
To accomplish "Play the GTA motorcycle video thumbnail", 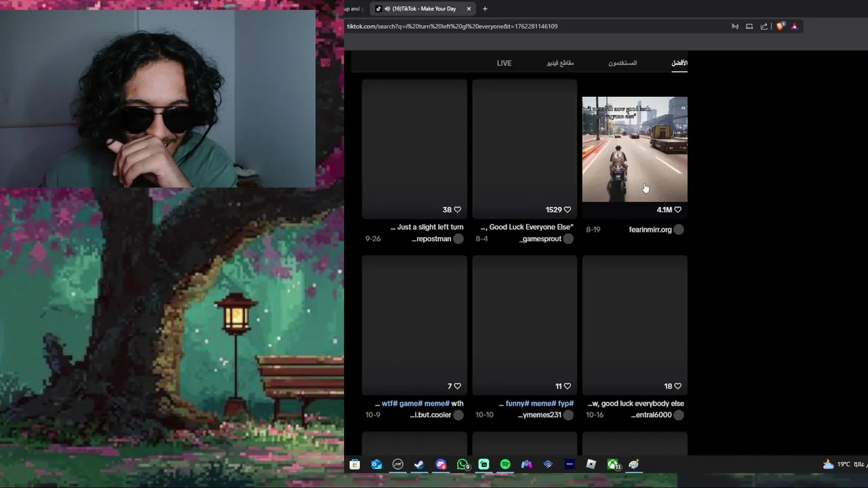I will pyautogui.click(x=635, y=149).
